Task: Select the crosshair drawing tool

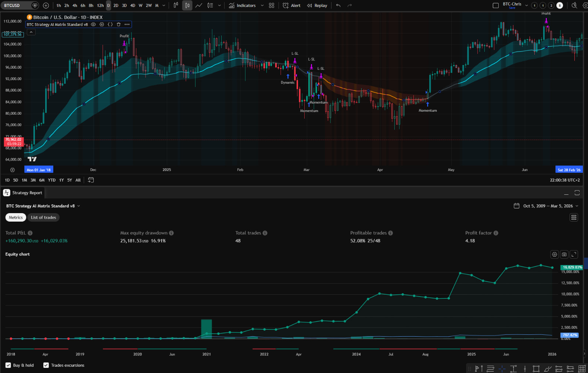Action: 502,369
